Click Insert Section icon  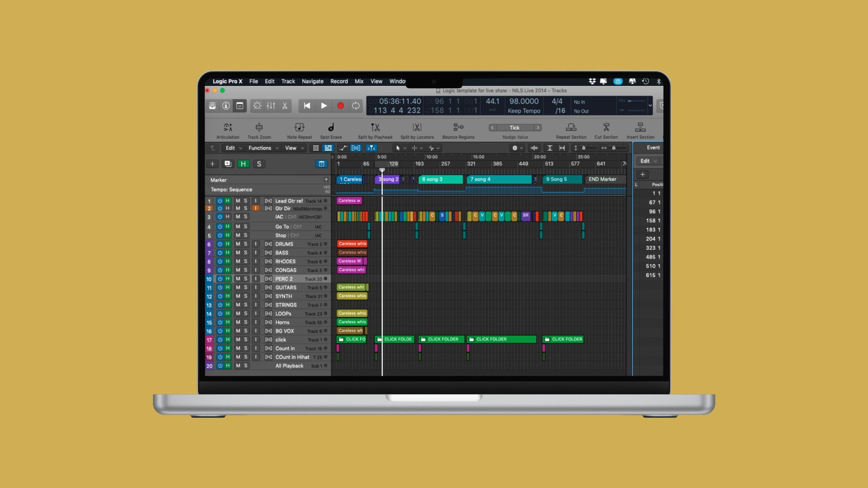640,128
